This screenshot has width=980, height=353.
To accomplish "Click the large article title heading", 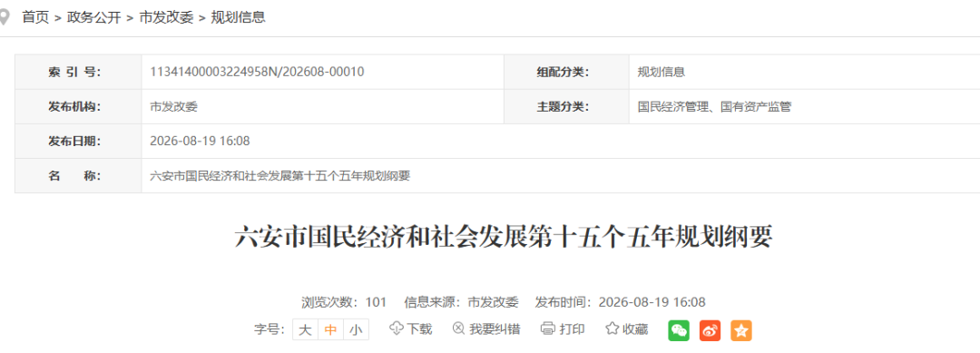I will (504, 238).
